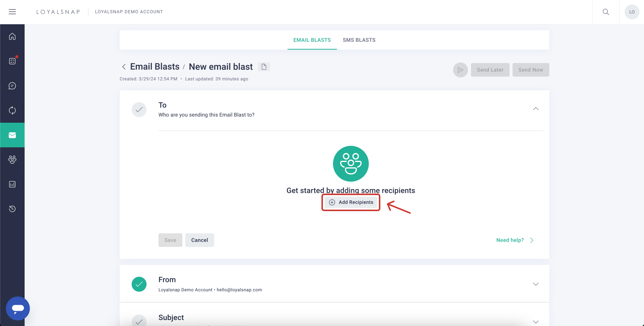Click the Add Recipients button
Image resolution: width=644 pixels, height=326 pixels.
pos(351,202)
